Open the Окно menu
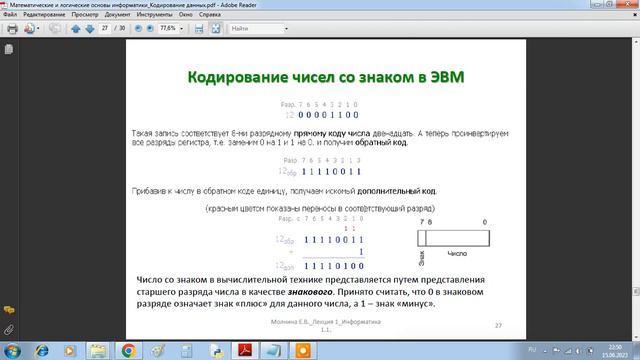This screenshot has height=360, width=640. pyautogui.click(x=186, y=14)
